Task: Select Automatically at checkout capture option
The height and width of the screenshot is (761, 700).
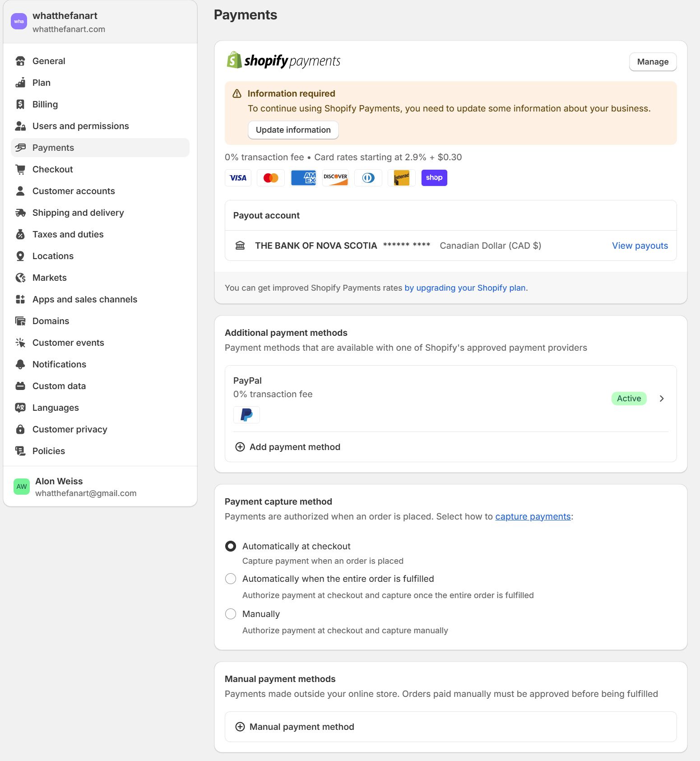Action: pos(231,546)
